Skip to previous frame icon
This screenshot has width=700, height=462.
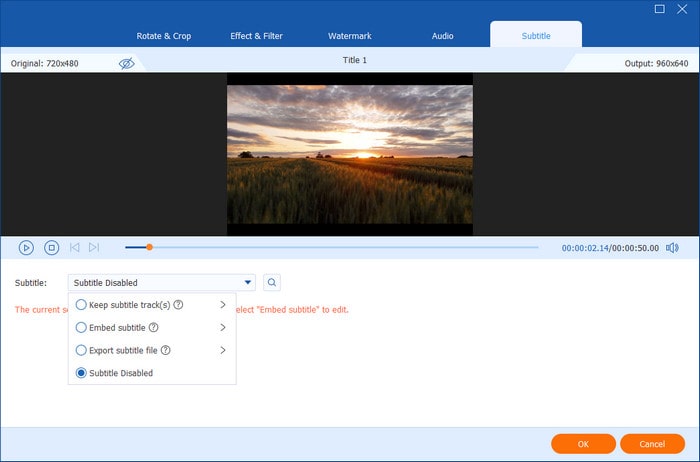74,247
